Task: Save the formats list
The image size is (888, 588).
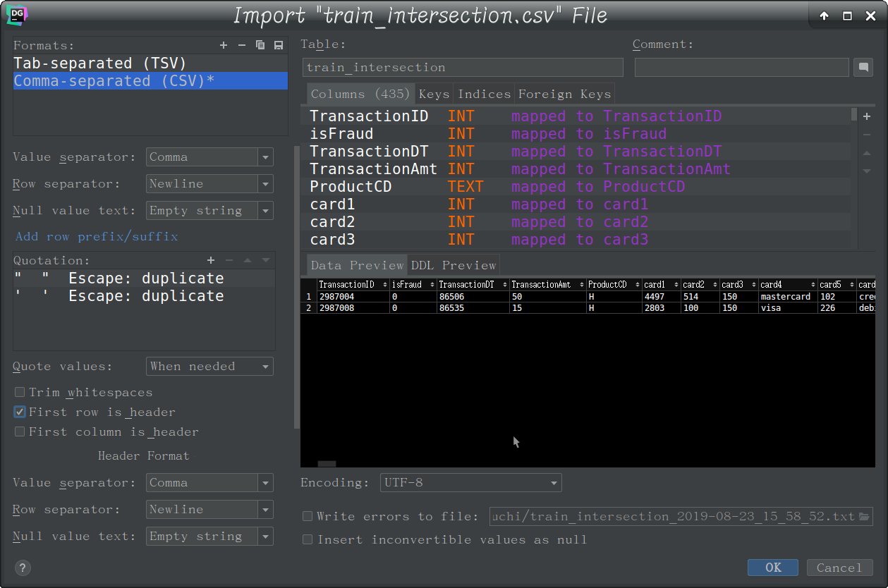Action: [279, 45]
